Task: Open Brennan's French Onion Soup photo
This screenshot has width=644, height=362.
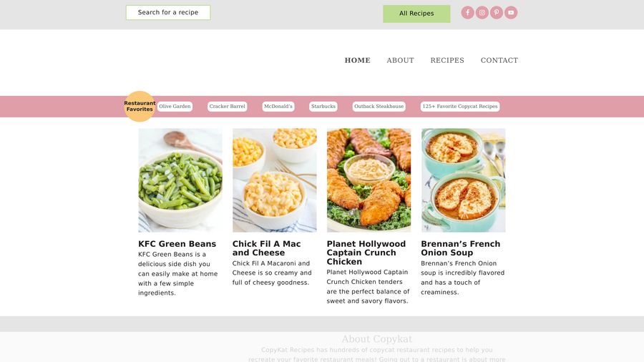Action: (463, 180)
